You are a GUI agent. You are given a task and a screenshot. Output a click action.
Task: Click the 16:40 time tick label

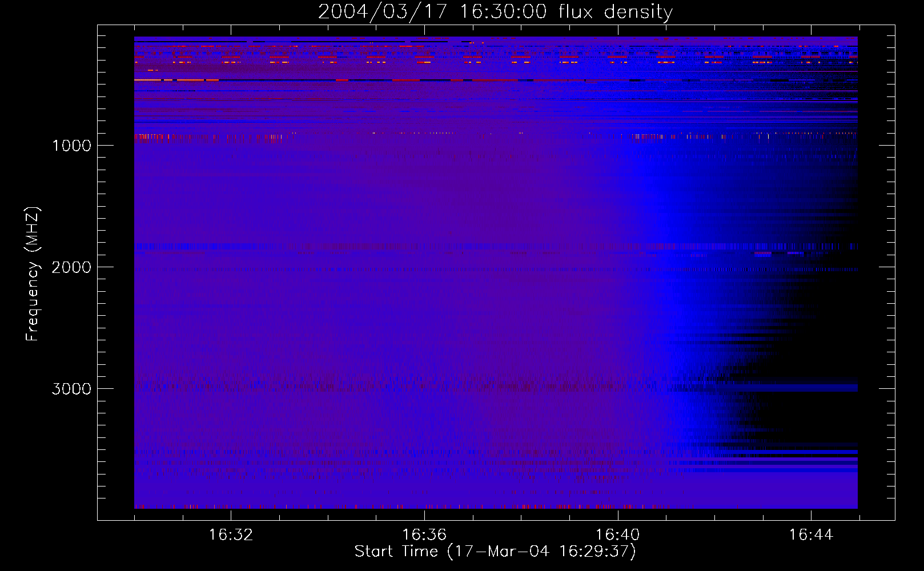click(x=618, y=535)
